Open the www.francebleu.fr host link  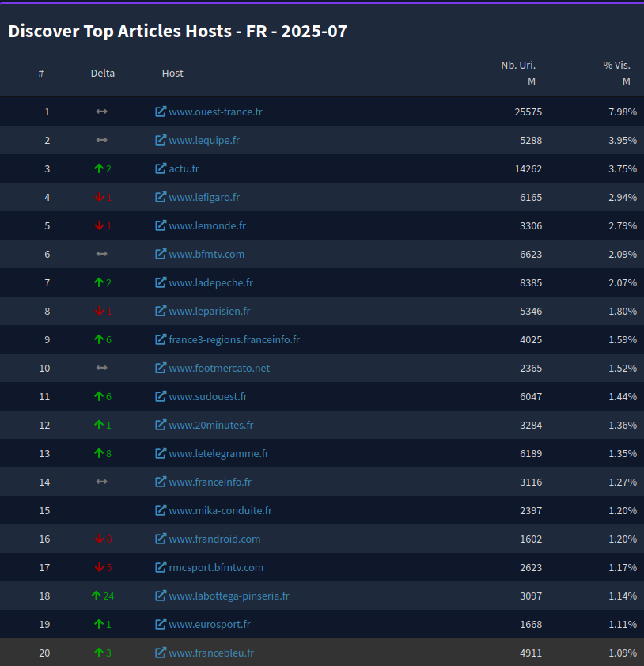point(211,653)
